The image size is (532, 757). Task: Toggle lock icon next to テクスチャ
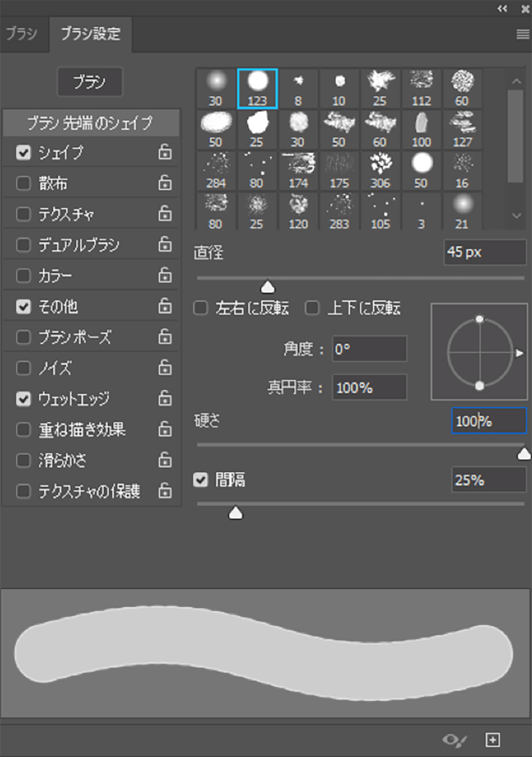pyautogui.click(x=165, y=214)
